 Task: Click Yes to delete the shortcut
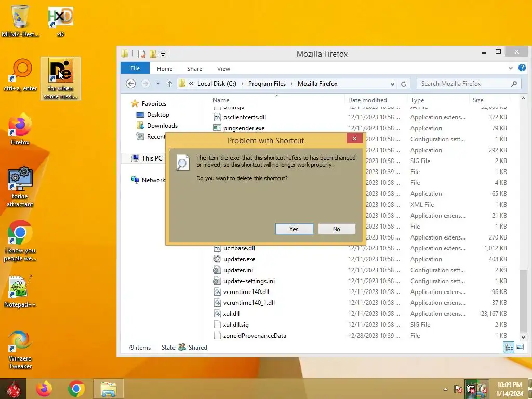pyautogui.click(x=294, y=229)
